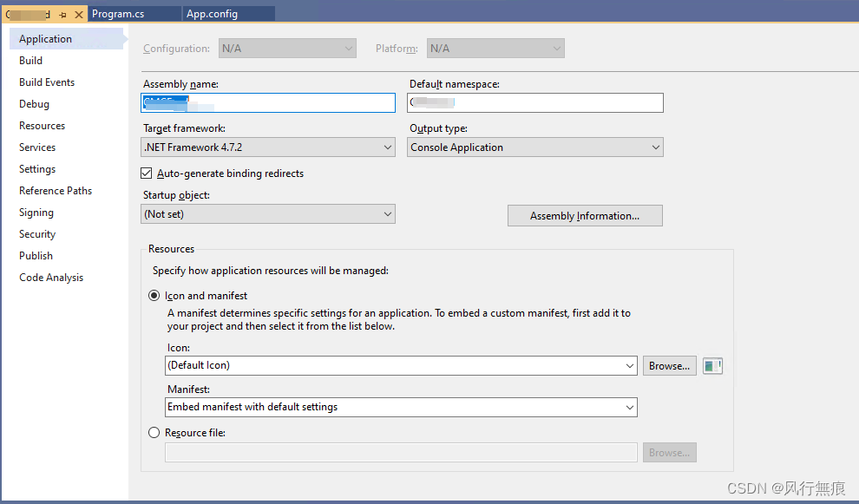Open the Output type dropdown
Screen dimensions: 859x504
click(655, 147)
